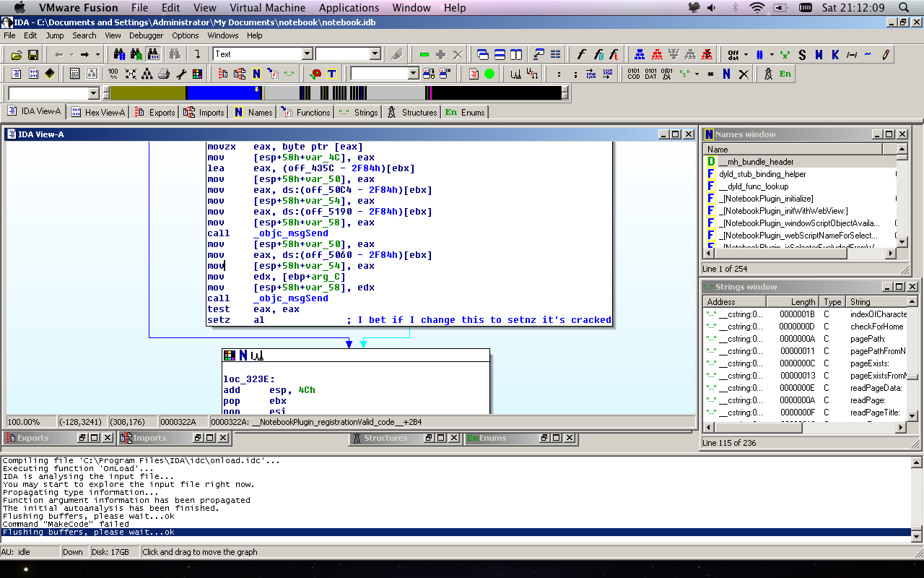Viewport: 924px width, 578px height.
Task: Click the Off dat offset icon
Action: 733,54
